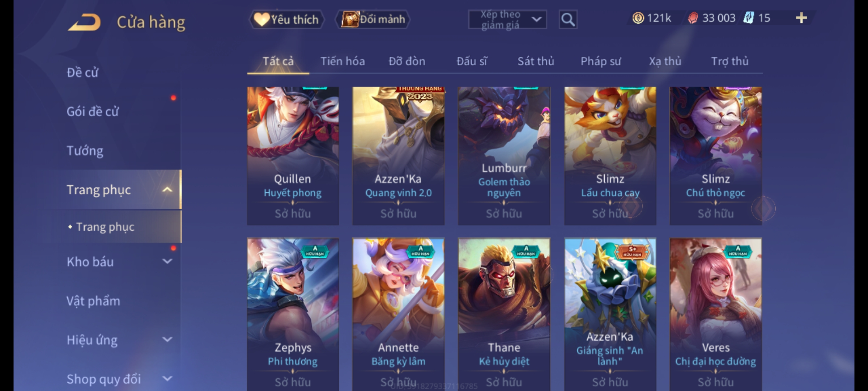The image size is (868, 391).
Task: Tap the red ruby 33 003 icon
Action: click(x=693, y=18)
